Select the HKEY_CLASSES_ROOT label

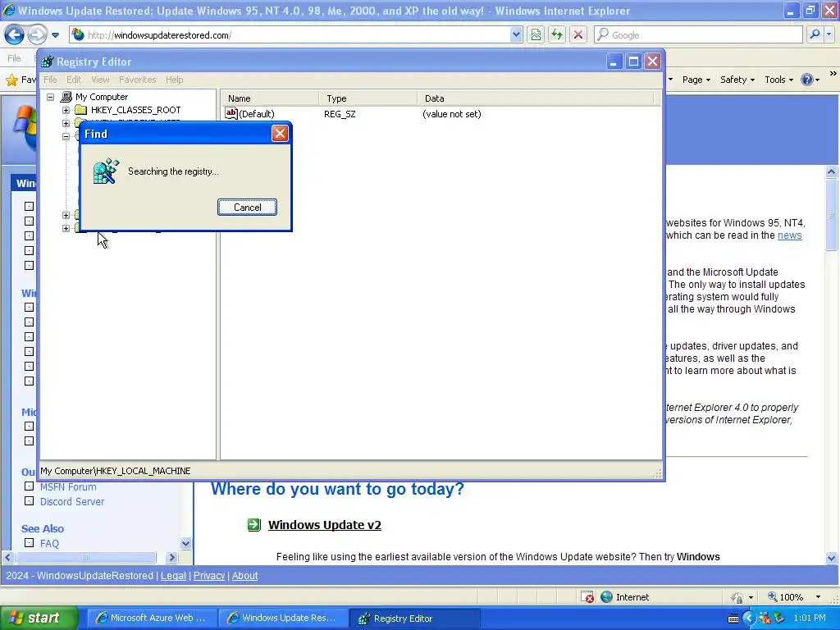coord(135,110)
